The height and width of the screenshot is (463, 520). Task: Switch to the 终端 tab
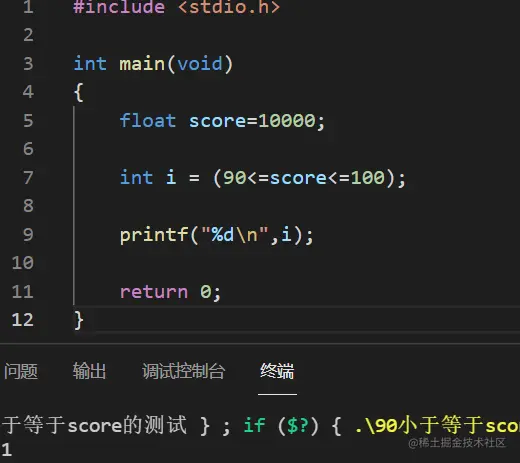point(277,371)
